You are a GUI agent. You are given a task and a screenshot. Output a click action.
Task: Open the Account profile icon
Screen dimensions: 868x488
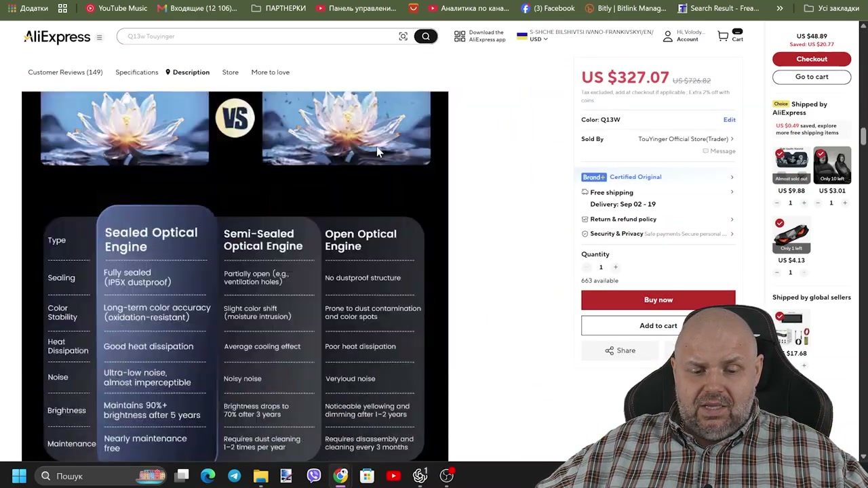tap(667, 37)
